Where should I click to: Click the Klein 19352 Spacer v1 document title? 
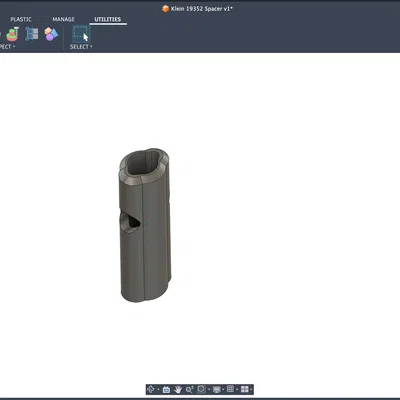click(x=202, y=9)
